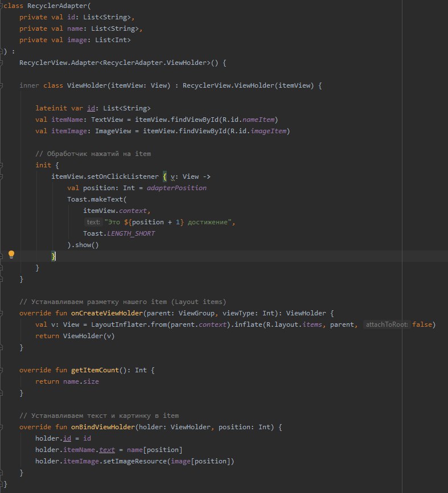Click 'setOnClickListener' method call
448x493 pixels.
(x=122, y=176)
